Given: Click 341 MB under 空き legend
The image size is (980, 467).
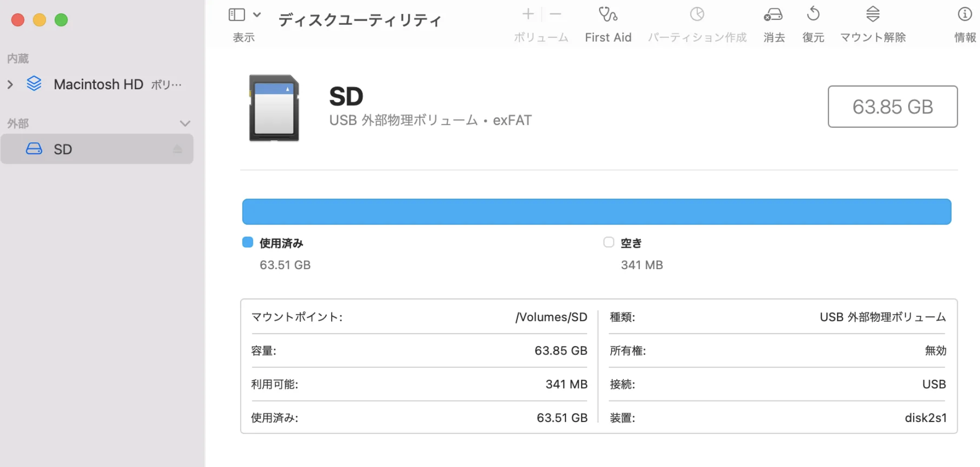Looking at the screenshot, I should (x=642, y=265).
